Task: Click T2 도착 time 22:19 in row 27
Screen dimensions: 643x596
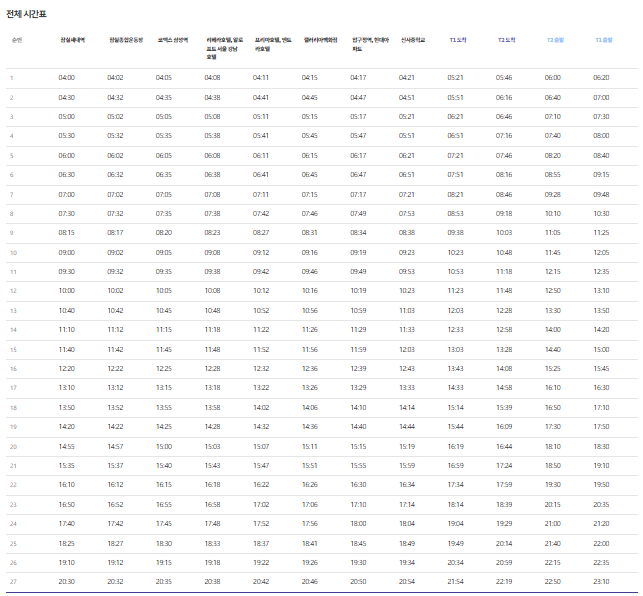Action: pos(504,581)
